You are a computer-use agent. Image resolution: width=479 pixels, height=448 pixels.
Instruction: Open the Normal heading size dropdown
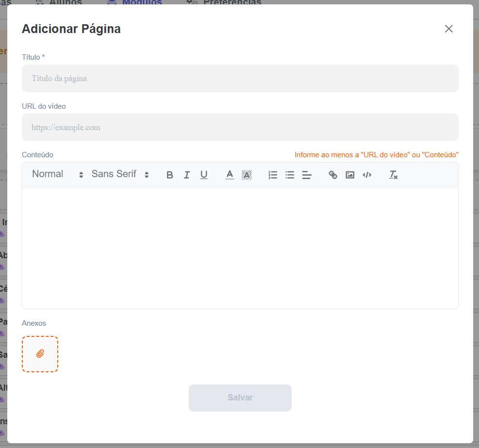58,174
